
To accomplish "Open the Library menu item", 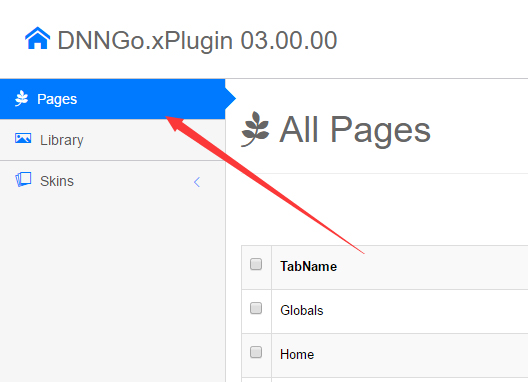I will [112, 140].
